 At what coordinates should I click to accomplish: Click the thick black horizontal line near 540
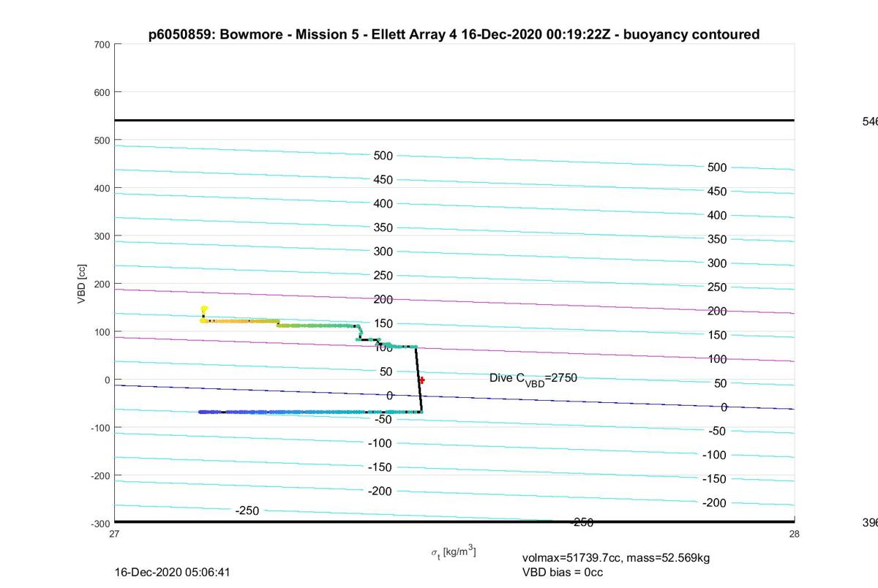tap(454, 120)
